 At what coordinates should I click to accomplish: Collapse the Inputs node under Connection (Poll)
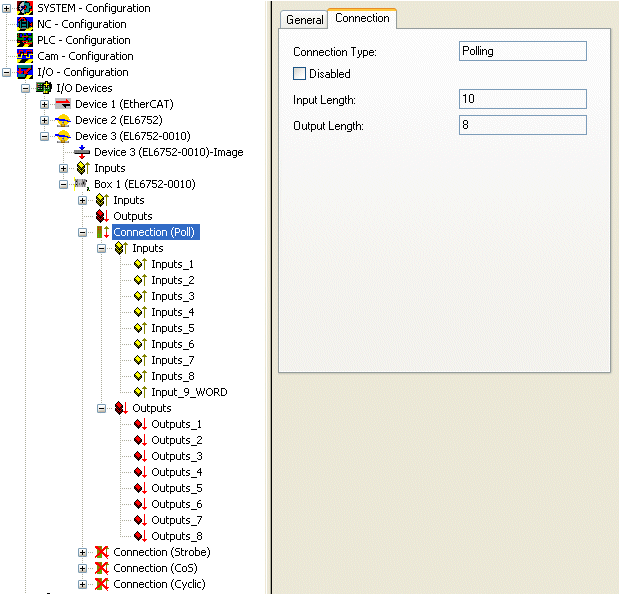click(x=101, y=249)
